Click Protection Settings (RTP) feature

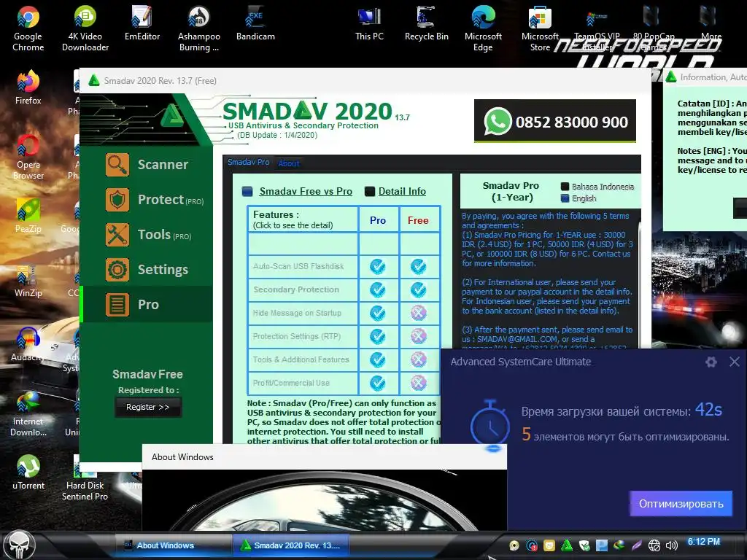pos(296,336)
